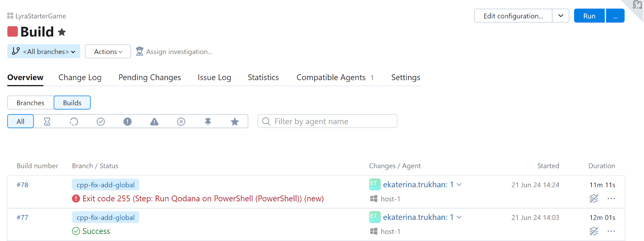Filter builds by pinned pushpin icon
Viewport: 644px width, 241px height.
pyautogui.click(x=208, y=122)
